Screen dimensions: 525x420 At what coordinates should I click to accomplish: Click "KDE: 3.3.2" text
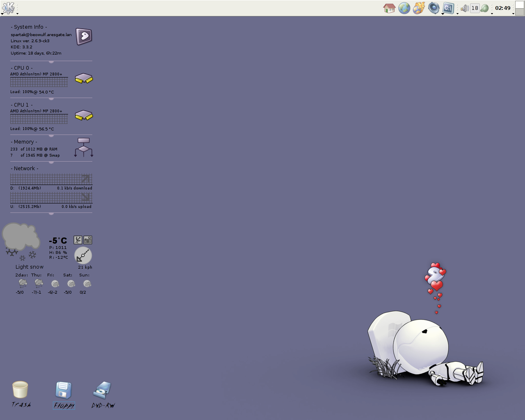(21, 47)
